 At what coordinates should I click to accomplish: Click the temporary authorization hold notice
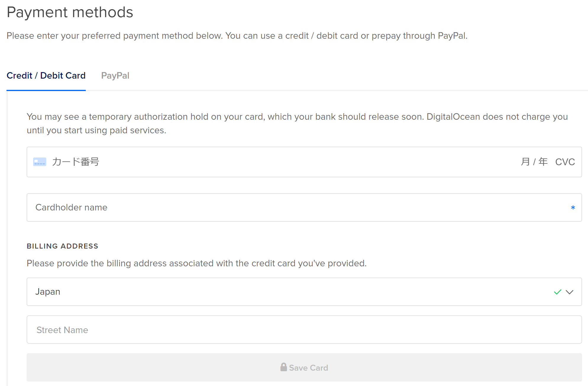(297, 123)
